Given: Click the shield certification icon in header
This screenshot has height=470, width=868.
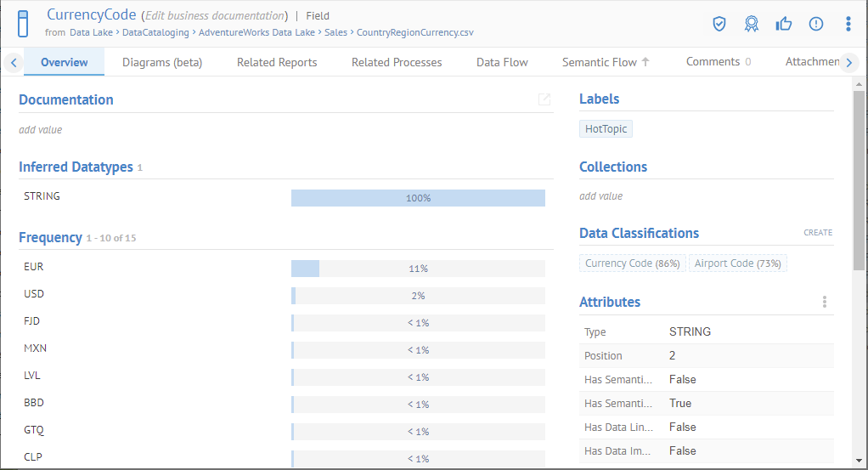Looking at the screenshot, I should point(719,24).
